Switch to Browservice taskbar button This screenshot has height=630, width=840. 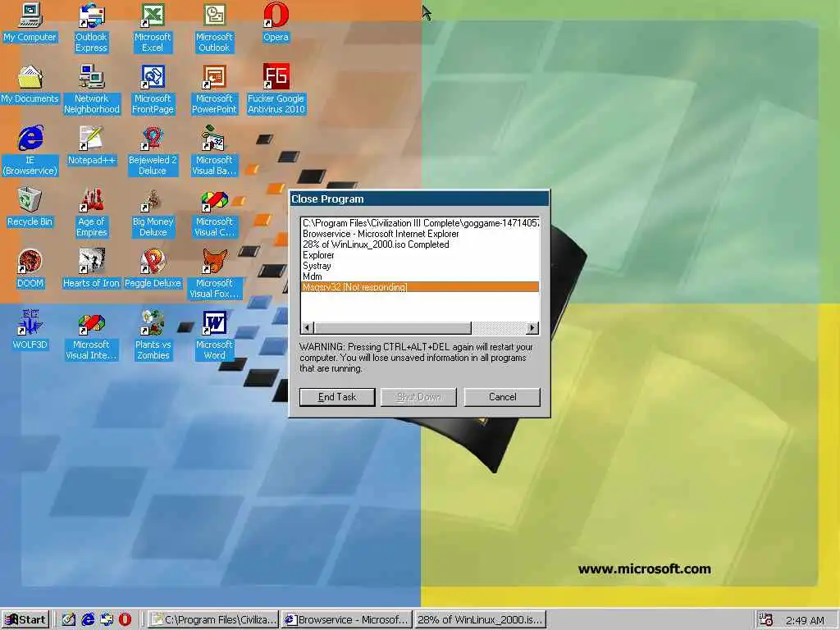[347, 620]
